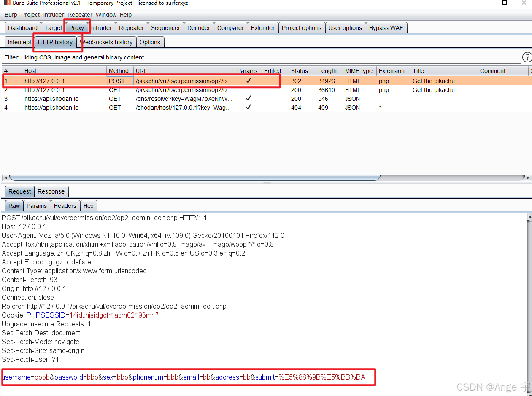Show the Request panel tab

[x=20, y=191]
